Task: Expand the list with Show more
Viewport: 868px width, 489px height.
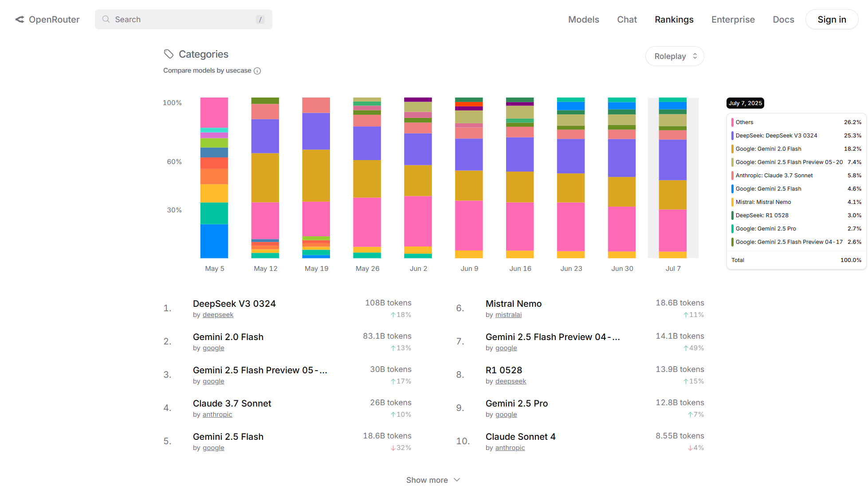Action: tap(433, 480)
